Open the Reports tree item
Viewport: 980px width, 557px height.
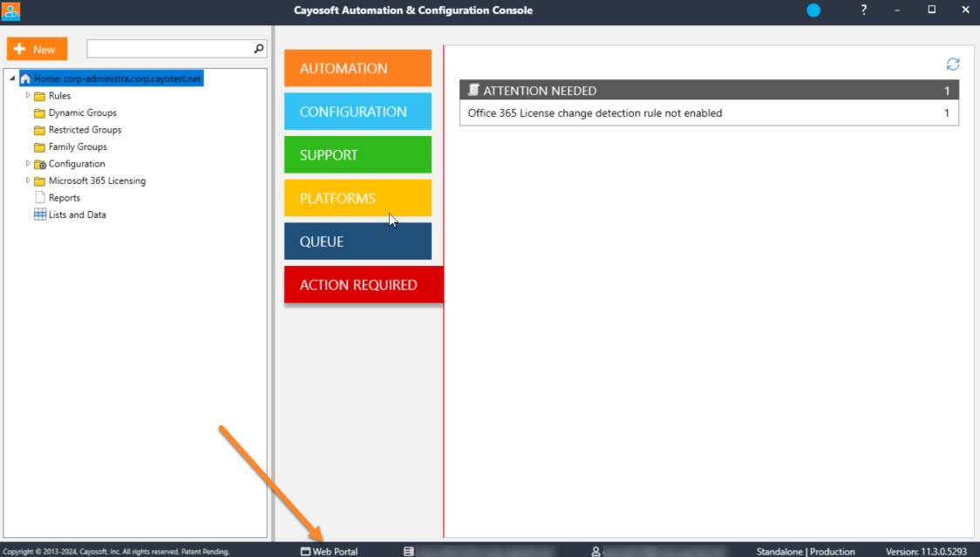click(x=65, y=198)
